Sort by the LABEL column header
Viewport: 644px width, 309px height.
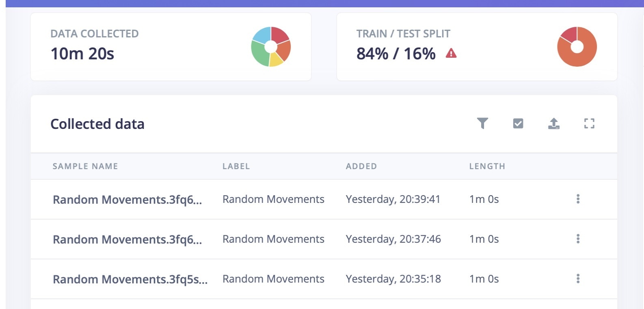236,166
